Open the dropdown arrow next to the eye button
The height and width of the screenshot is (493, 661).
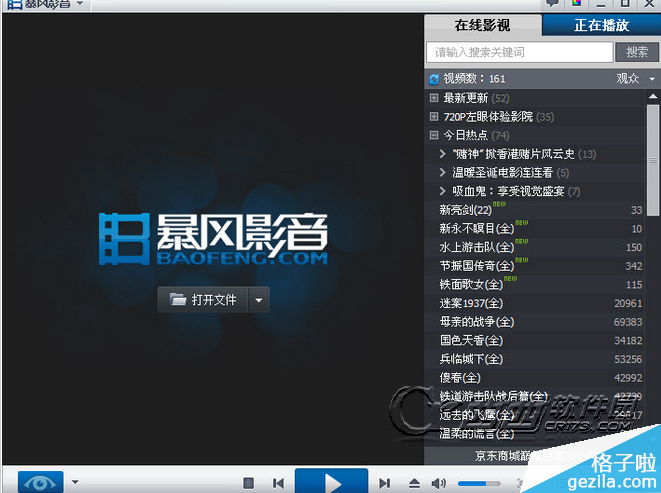tap(75, 482)
